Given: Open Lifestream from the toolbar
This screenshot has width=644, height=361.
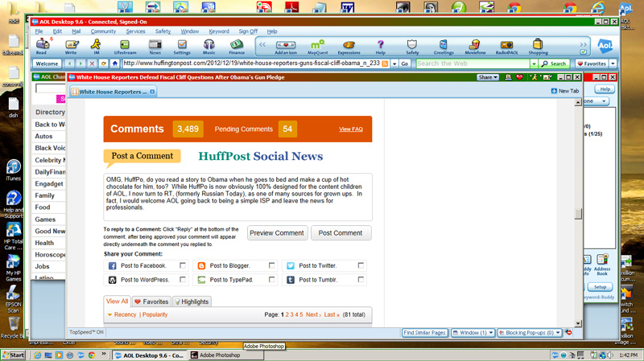Looking at the screenshot, I should [x=125, y=46].
